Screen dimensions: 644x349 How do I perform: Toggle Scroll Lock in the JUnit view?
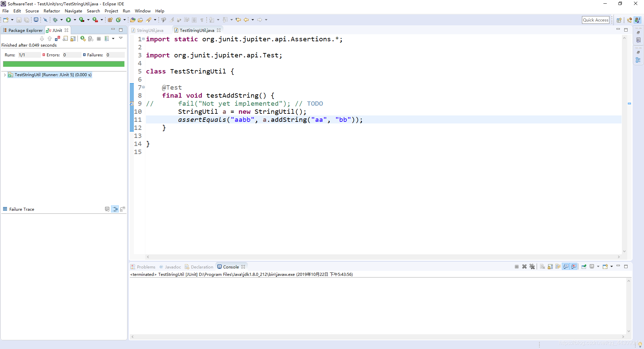tap(65, 39)
